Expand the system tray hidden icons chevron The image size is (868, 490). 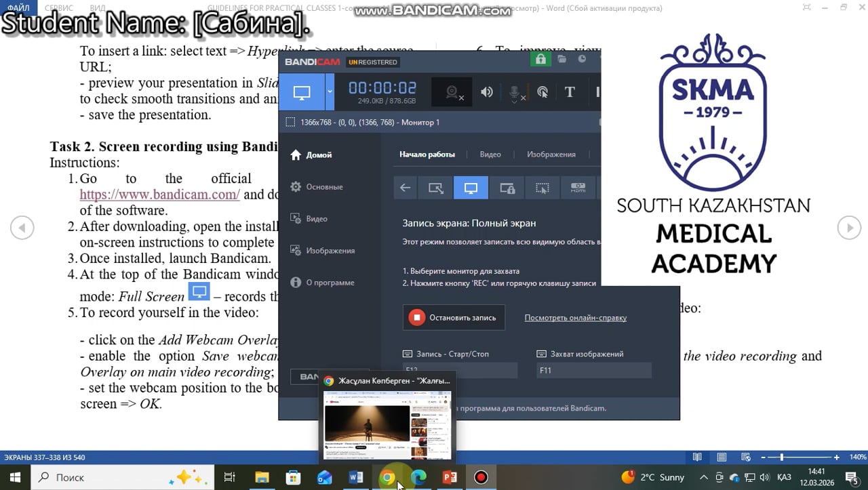click(x=704, y=477)
